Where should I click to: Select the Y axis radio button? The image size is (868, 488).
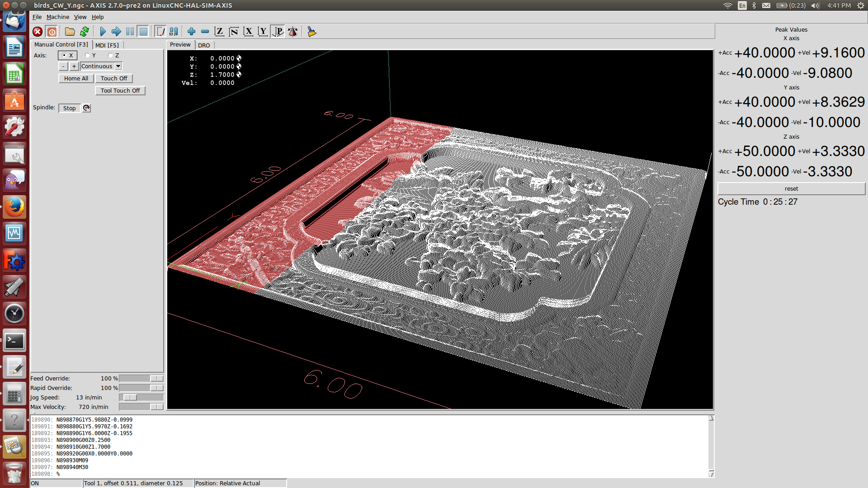click(x=87, y=56)
